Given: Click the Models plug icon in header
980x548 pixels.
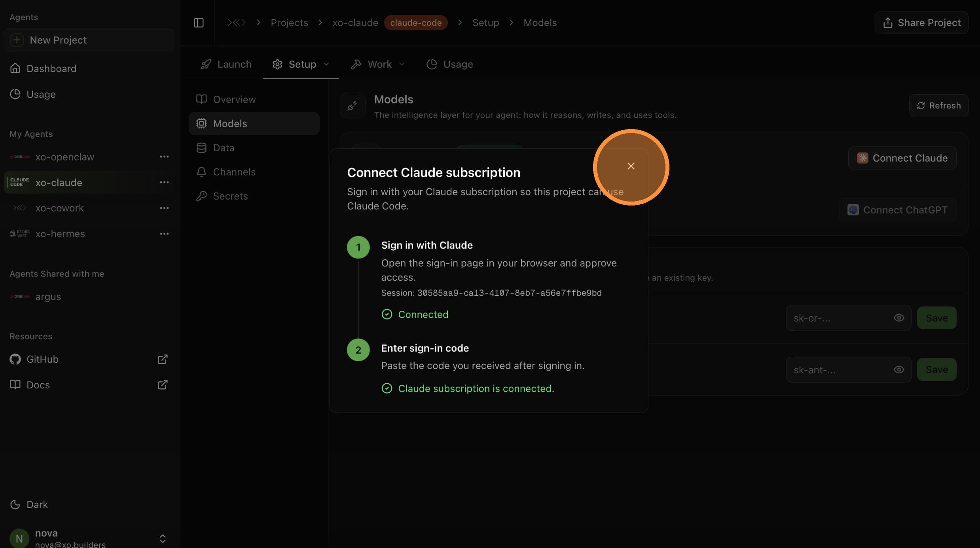Looking at the screenshot, I should (x=352, y=106).
